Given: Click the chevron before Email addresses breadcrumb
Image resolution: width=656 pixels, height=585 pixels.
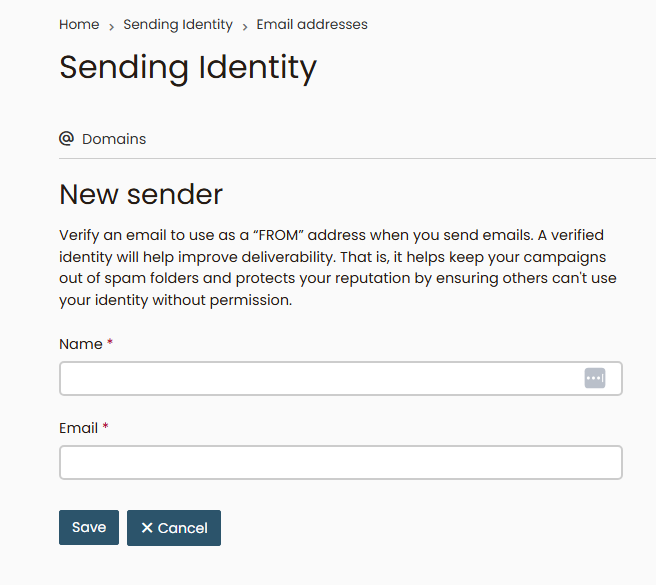Looking at the screenshot, I should (245, 26).
